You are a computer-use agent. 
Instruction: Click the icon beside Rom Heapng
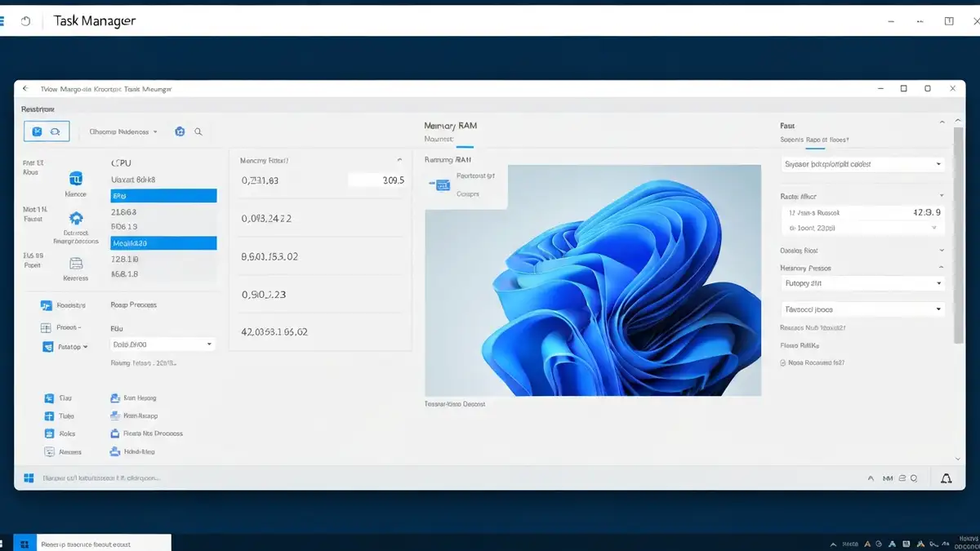click(x=115, y=398)
